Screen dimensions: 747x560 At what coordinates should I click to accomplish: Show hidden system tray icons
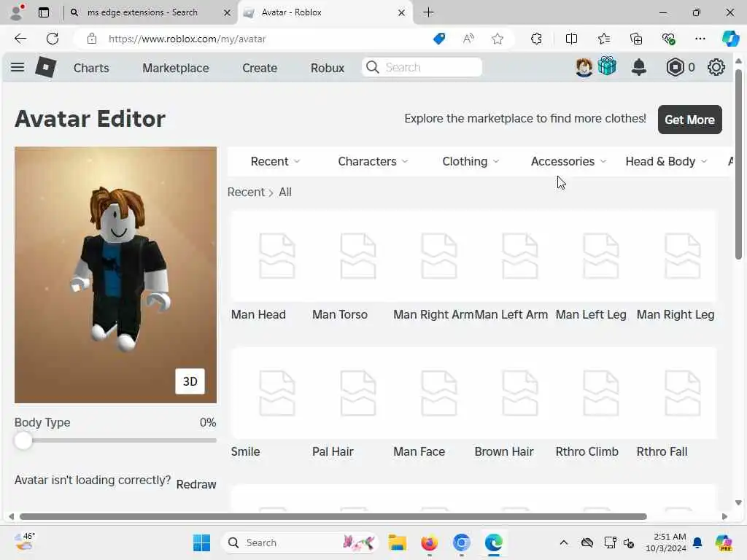[564, 542]
